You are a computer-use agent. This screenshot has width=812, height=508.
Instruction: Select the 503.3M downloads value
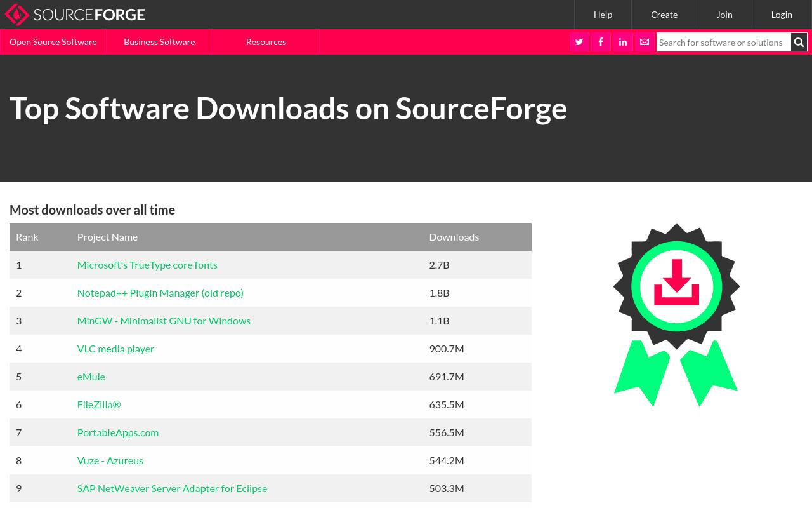pos(447,488)
